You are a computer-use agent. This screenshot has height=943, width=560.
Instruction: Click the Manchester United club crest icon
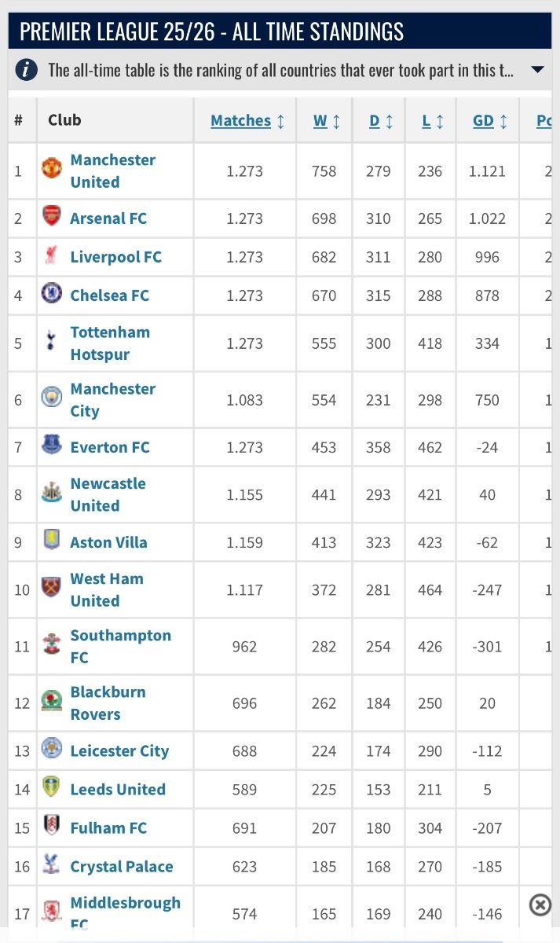(51, 168)
